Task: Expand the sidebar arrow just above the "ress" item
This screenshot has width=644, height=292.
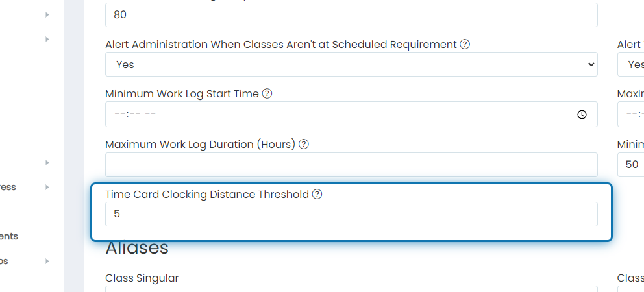Action: click(47, 163)
